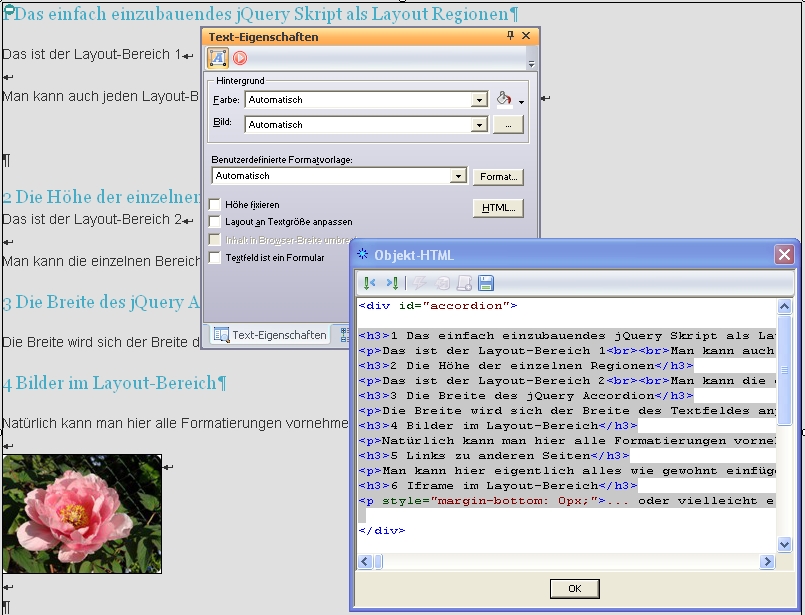Viewport: 805px width, 615px height.
Task: Open toolbar options arrow in Text-Eigenschaften panel
Action: click(x=532, y=64)
